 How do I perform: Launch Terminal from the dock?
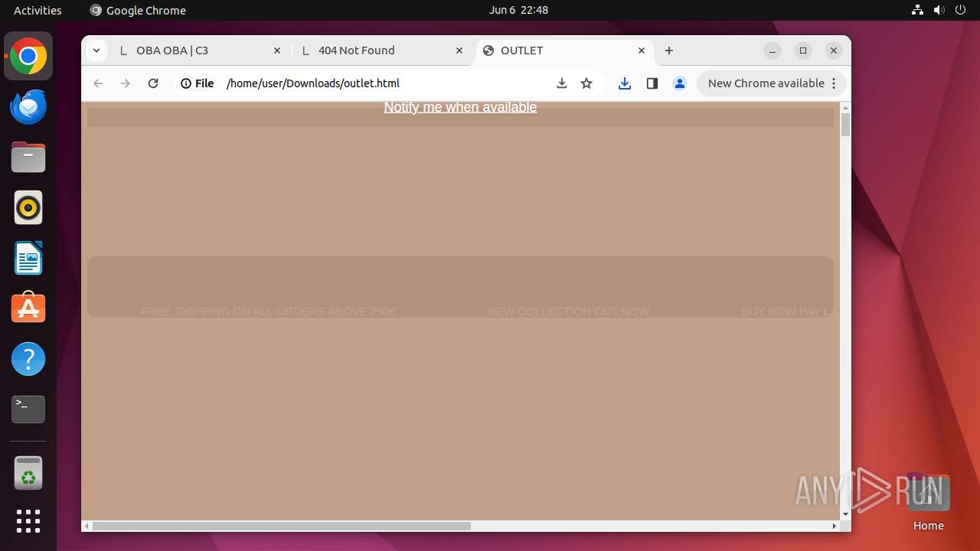click(28, 409)
